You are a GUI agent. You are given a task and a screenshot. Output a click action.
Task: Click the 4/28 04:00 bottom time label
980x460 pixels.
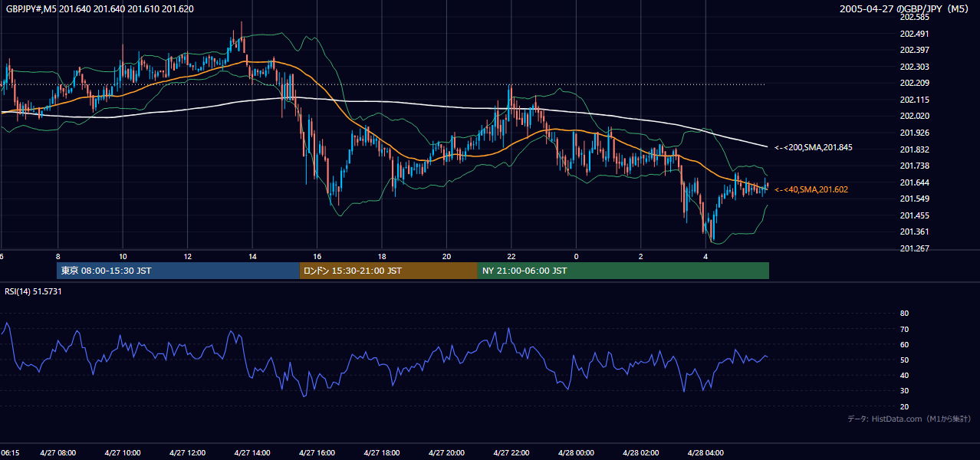click(x=705, y=453)
